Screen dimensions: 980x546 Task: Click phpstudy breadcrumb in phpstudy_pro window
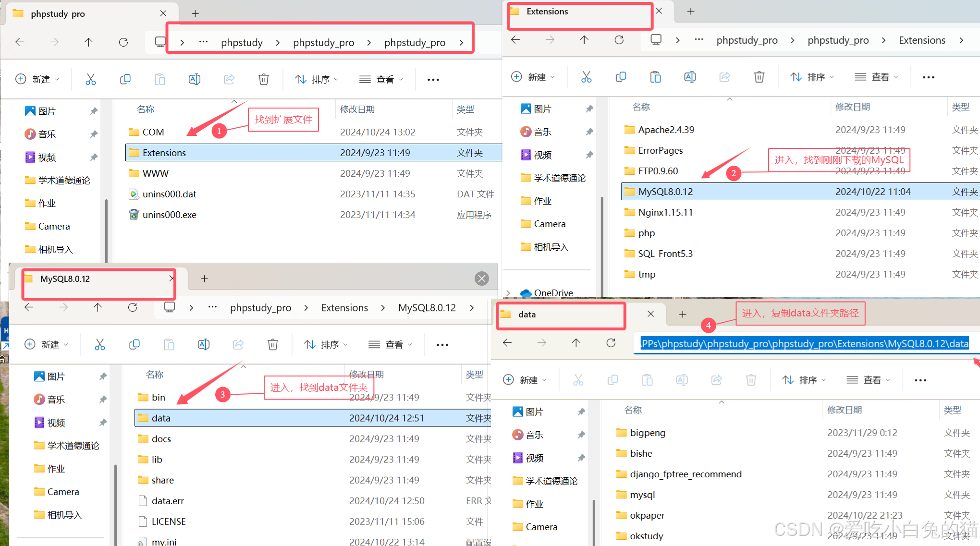(242, 42)
